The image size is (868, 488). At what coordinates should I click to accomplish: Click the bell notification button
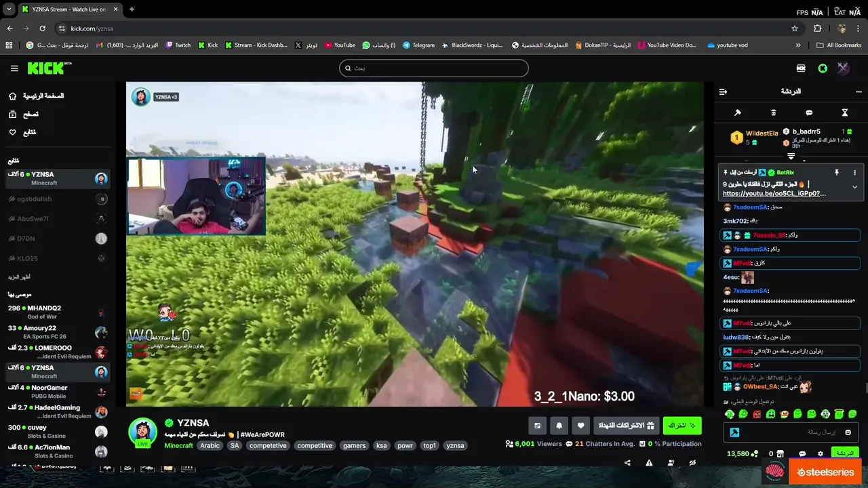tap(559, 426)
